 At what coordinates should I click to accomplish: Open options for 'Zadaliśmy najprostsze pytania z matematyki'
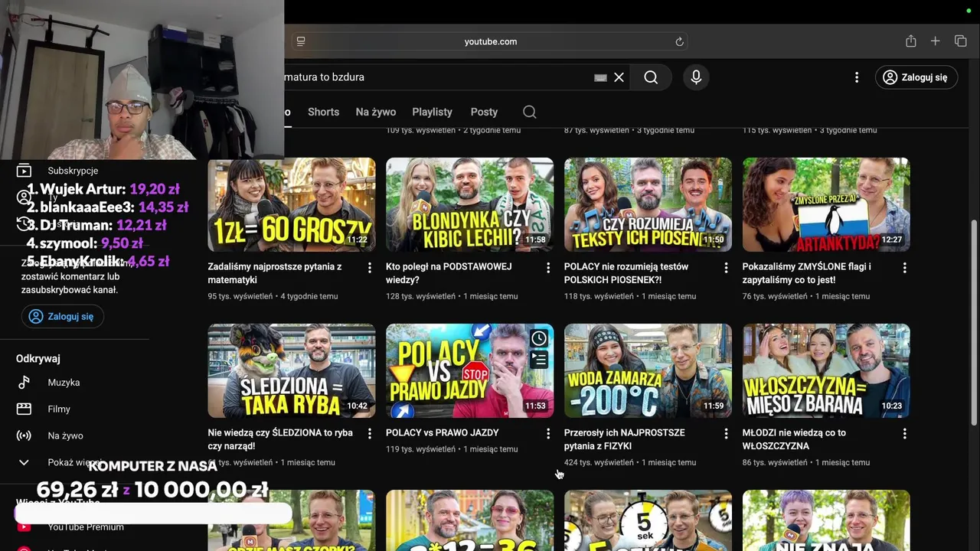pyautogui.click(x=370, y=267)
